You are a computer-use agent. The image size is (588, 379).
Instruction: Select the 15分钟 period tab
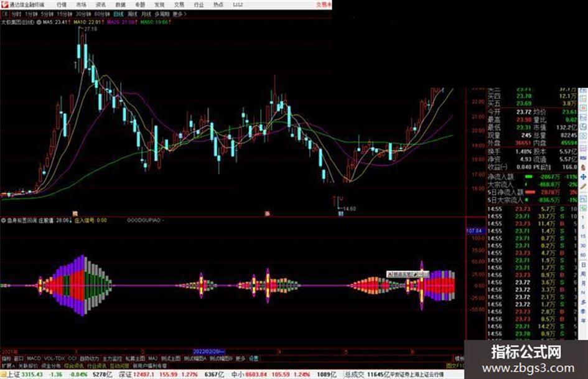(x=65, y=14)
